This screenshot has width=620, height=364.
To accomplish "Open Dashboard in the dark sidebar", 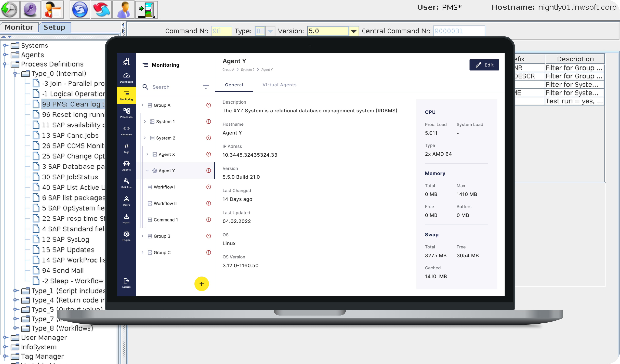I will click(126, 78).
